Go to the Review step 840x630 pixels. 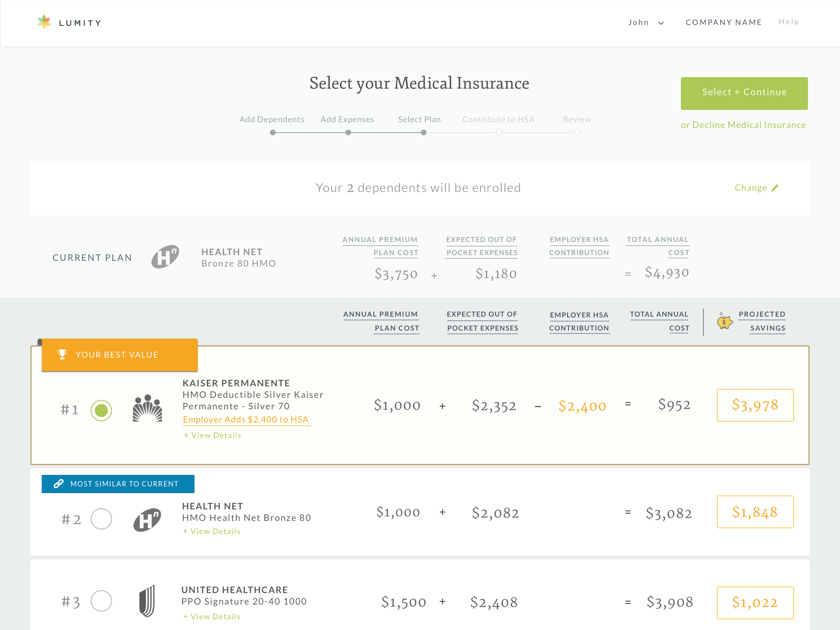coord(577,119)
